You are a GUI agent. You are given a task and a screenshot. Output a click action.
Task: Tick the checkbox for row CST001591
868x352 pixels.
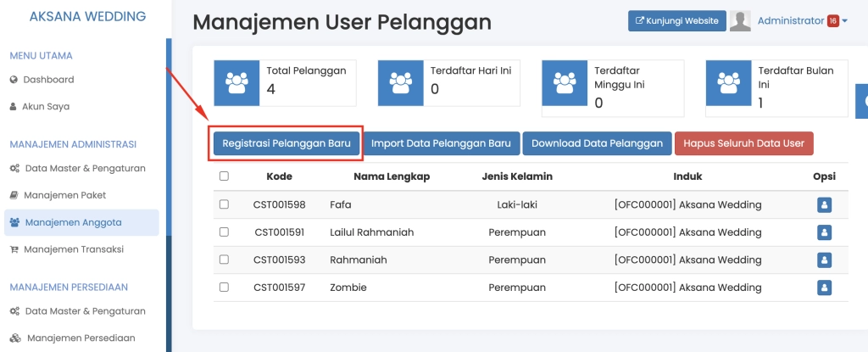224,232
